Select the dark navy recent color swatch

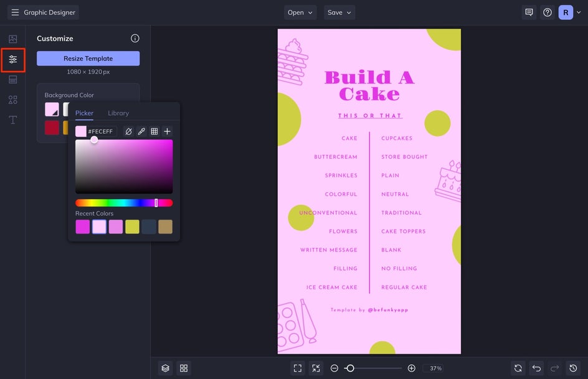[148, 227]
